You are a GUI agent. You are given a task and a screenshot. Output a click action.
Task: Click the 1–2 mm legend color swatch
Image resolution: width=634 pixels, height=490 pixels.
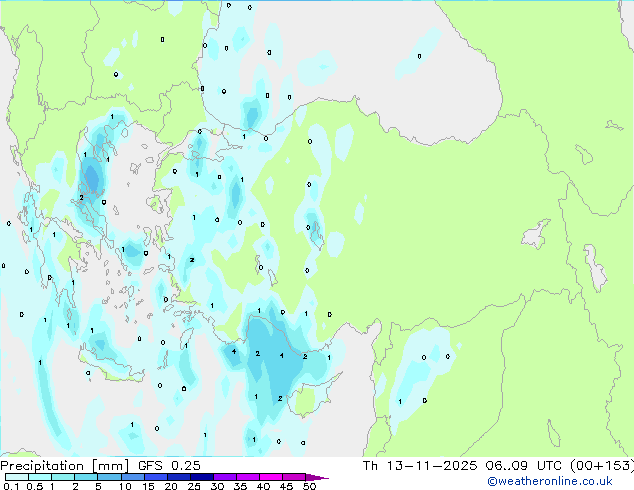click(63, 477)
